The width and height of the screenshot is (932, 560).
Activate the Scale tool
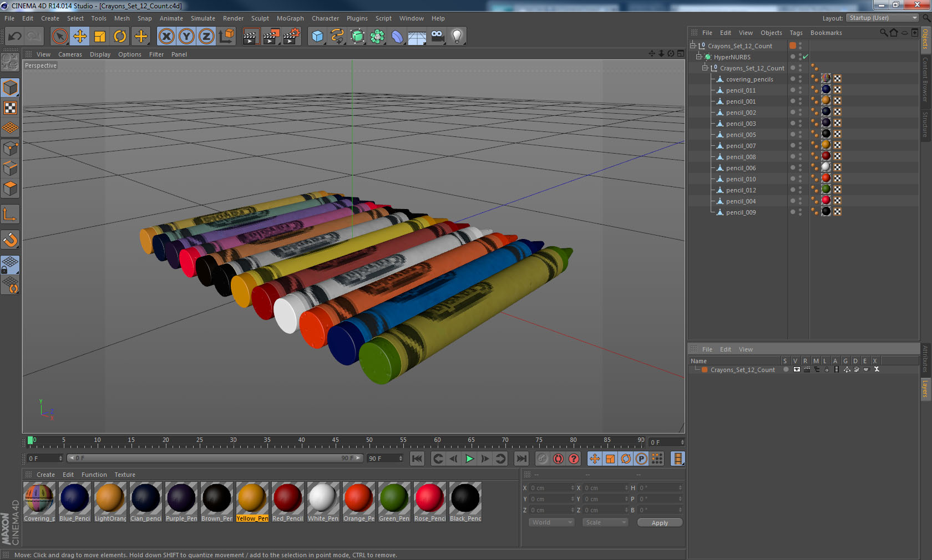click(100, 37)
